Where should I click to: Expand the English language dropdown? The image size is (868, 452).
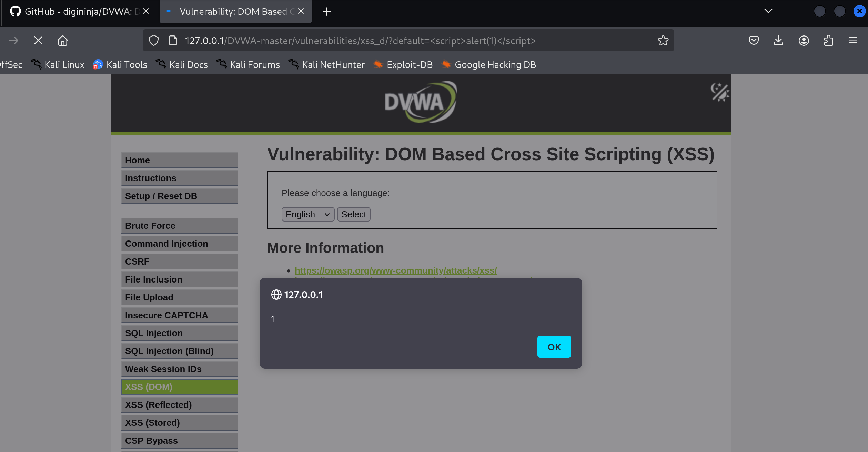[307, 214]
